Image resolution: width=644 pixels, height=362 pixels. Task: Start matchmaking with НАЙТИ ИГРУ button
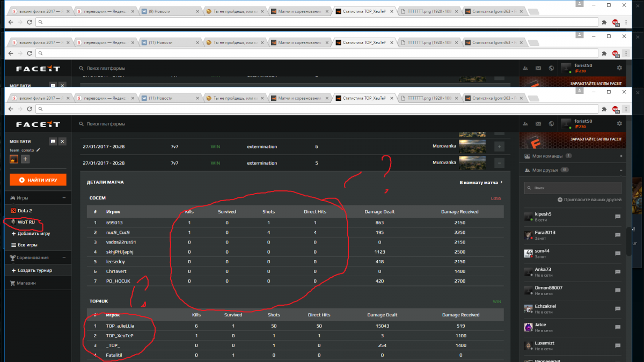click(38, 180)
